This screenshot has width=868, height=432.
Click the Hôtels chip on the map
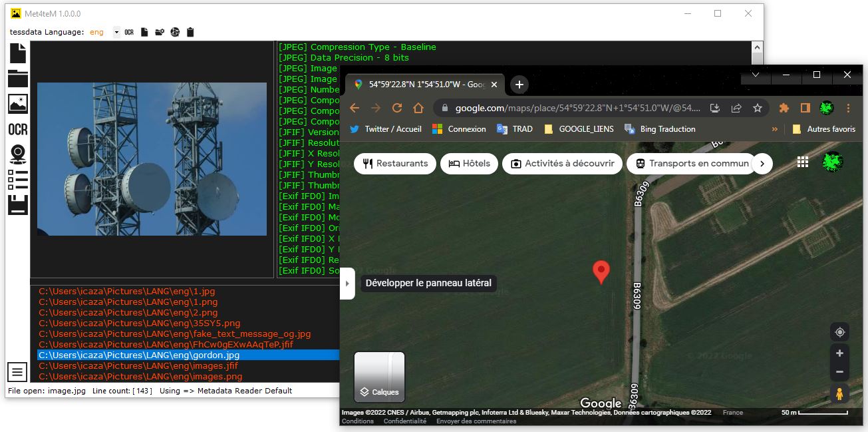pos(469,164)
